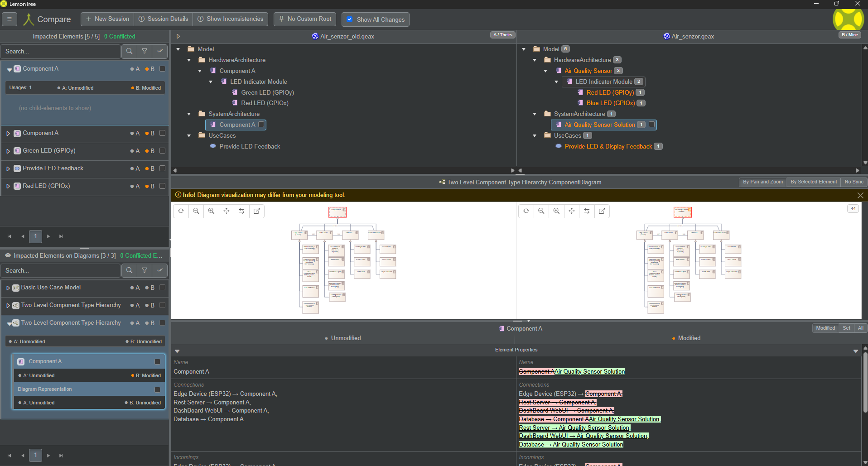Click the hamburger menu icon

pyautogui.click(x=10, y=19)
